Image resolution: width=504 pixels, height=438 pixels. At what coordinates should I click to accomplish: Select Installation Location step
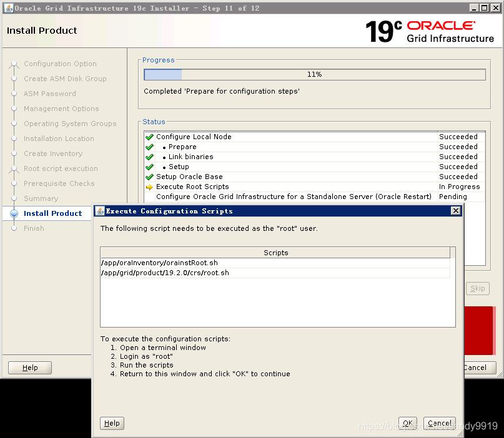[x=59, y=139]
